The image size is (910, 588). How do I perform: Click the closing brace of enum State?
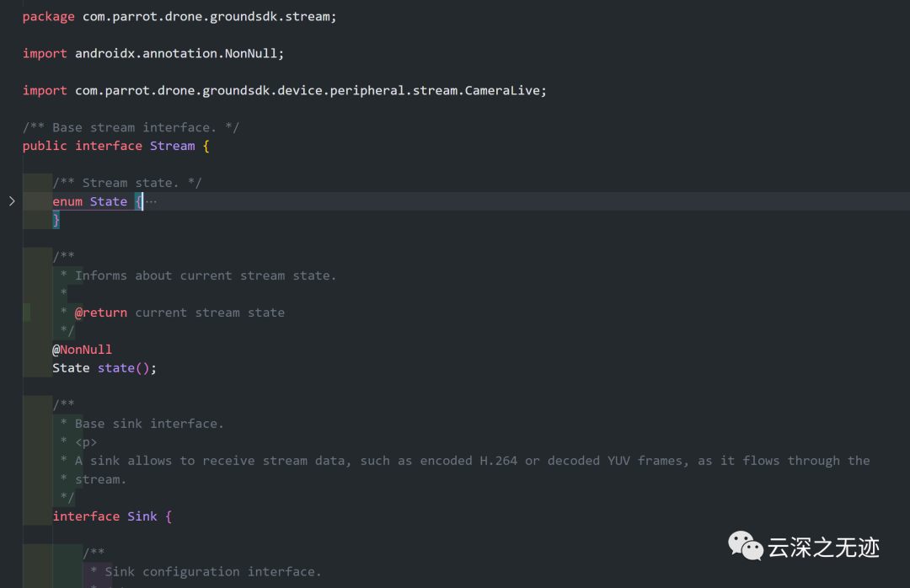click(56, 220)
